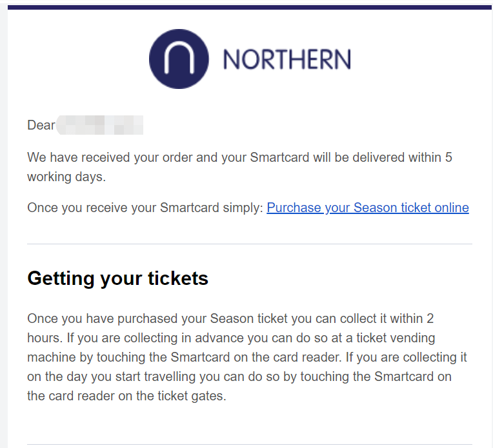The width and height of the screenshot is (493, 448).
Task: Click the number "5" after "delivered within"
Action: [x=448, y=157]
